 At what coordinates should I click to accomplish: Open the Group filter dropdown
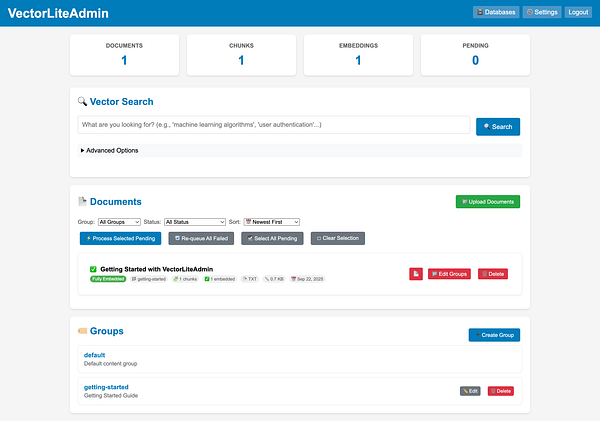click(119, 222)
